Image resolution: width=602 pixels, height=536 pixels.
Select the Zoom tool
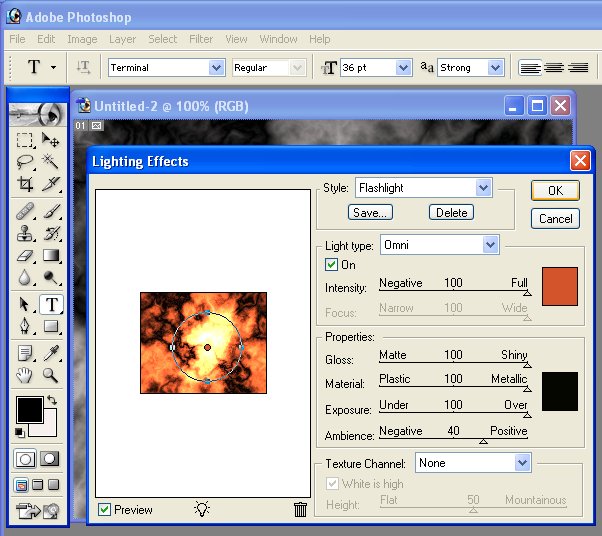pyautogui.click(x=50, y=375)
